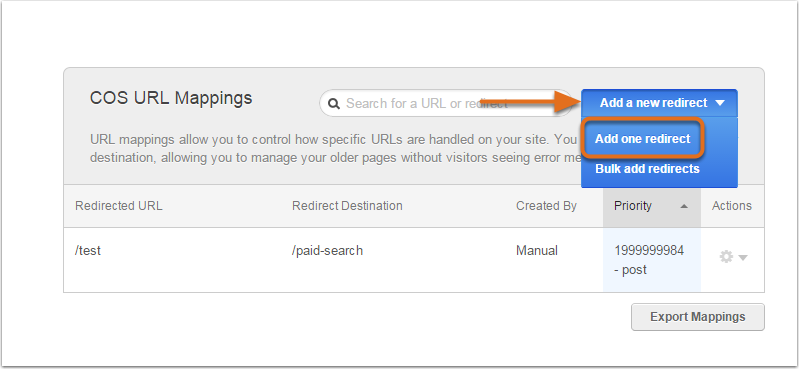Focus the Search for a URL field

pyautogui.click(x=446, y=103)
